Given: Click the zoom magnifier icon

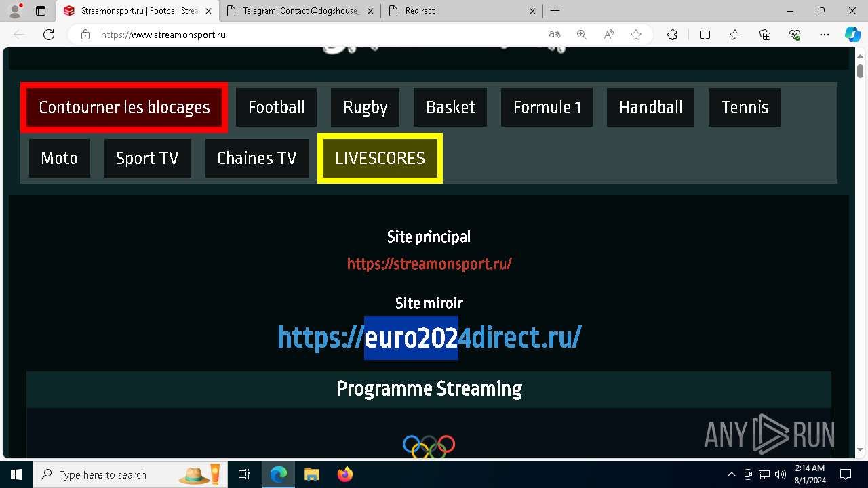Looking at the screenshot, I should pyautogui.click(x=581, y=35).
